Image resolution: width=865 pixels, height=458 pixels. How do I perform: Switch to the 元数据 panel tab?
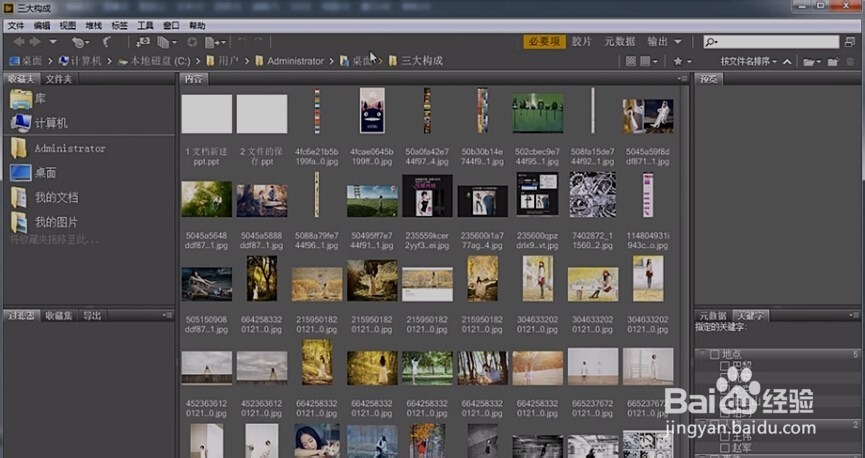click(x=713, y=316)
